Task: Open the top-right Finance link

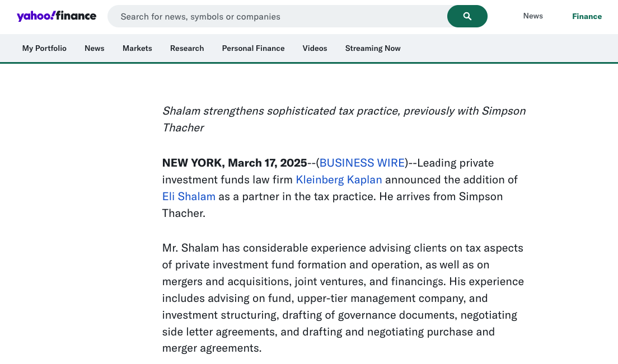Action: click(x=587, y=16)
